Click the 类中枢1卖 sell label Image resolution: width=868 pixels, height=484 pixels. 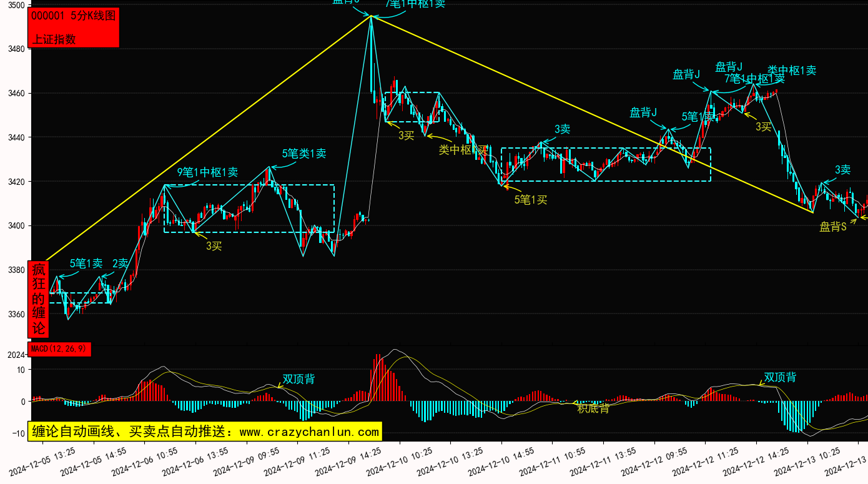click(x=791, y=71)
